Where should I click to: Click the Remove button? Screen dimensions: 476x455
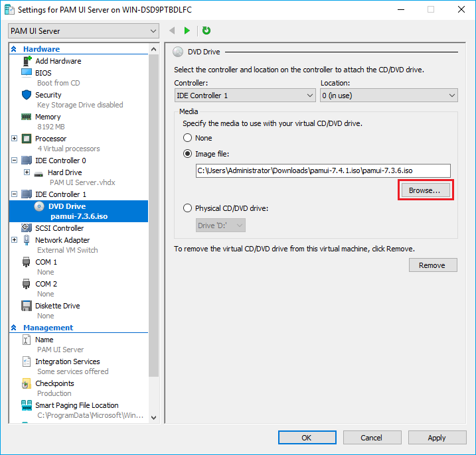433,265
